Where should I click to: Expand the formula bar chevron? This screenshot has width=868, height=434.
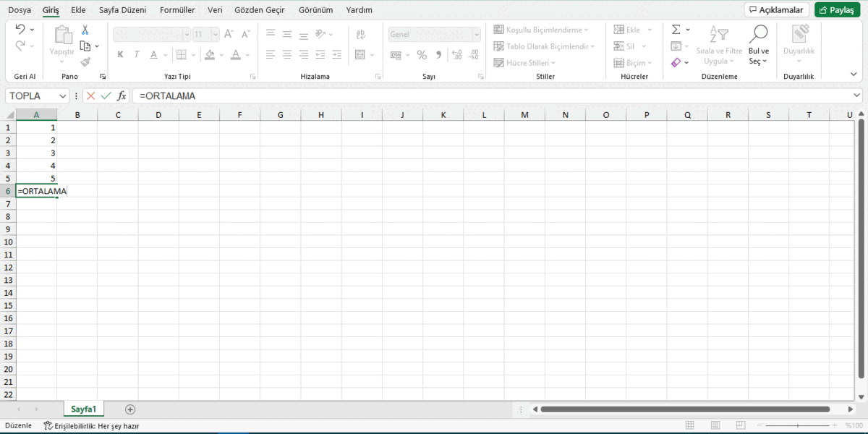(857, 95)
